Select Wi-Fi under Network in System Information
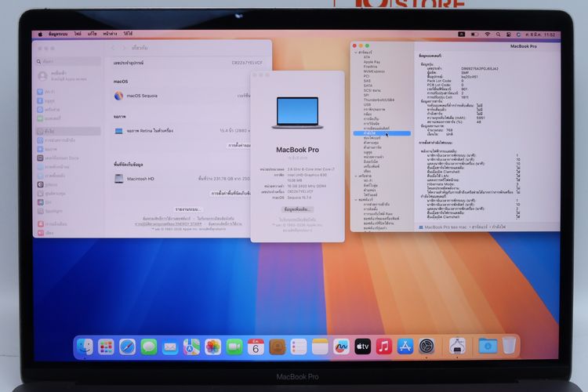Viewport: 588px width, 392px height. pos(368,181)
